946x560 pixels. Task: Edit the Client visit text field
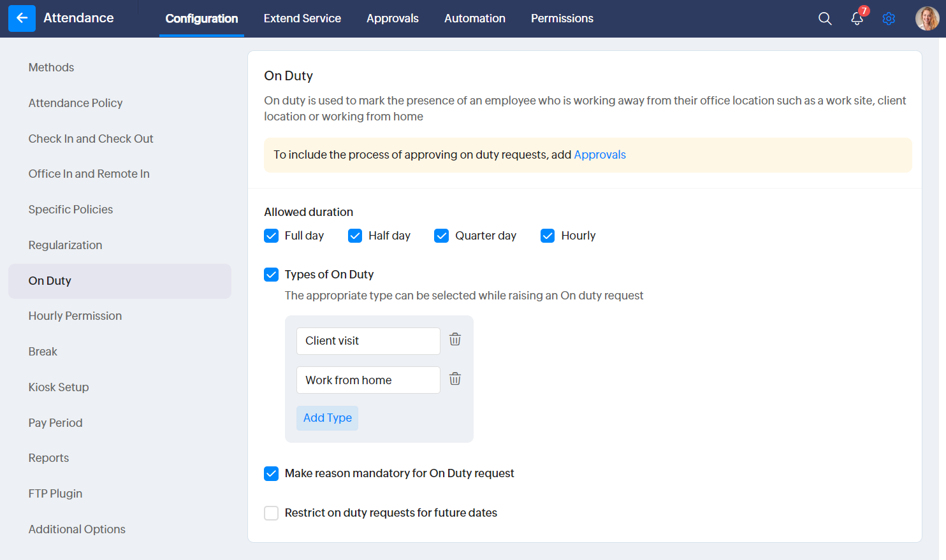pyautogui.click(x=368, y=341)
